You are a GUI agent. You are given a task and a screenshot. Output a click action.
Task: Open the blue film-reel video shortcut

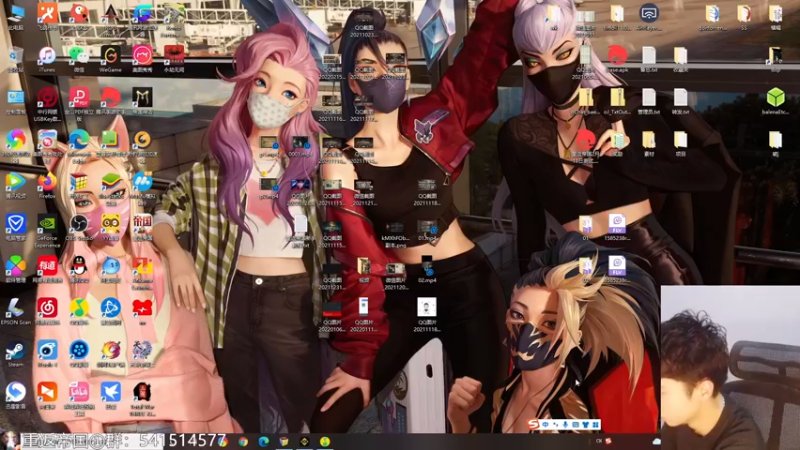[79, 350]
